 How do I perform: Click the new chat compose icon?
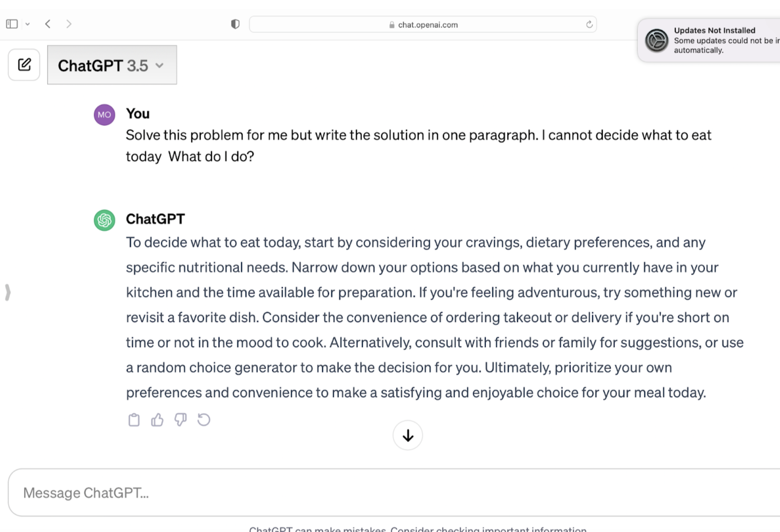click(x=24, y=65)
